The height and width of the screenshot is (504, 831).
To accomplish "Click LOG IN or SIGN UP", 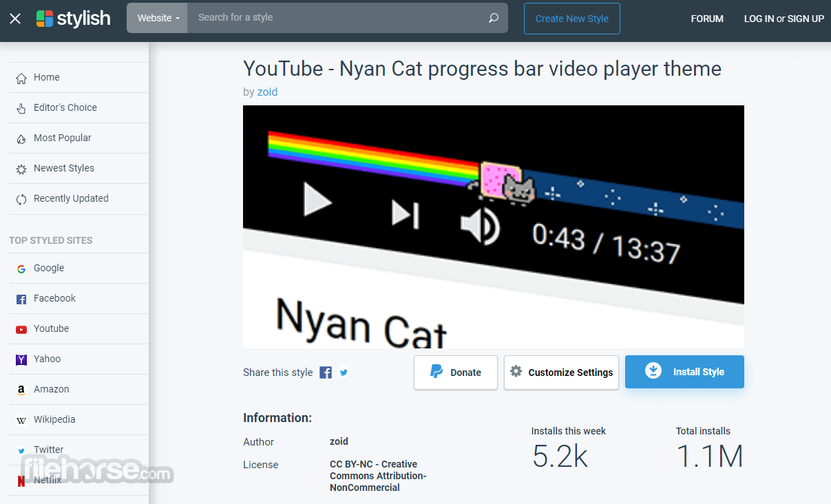I will pos(784,19).
